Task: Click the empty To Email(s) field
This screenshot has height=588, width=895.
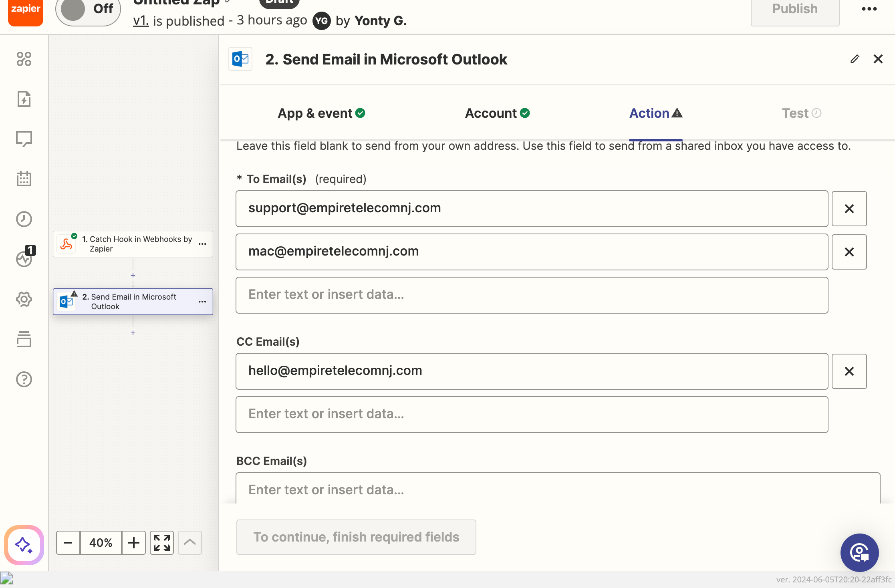Action: click(532, 295)
